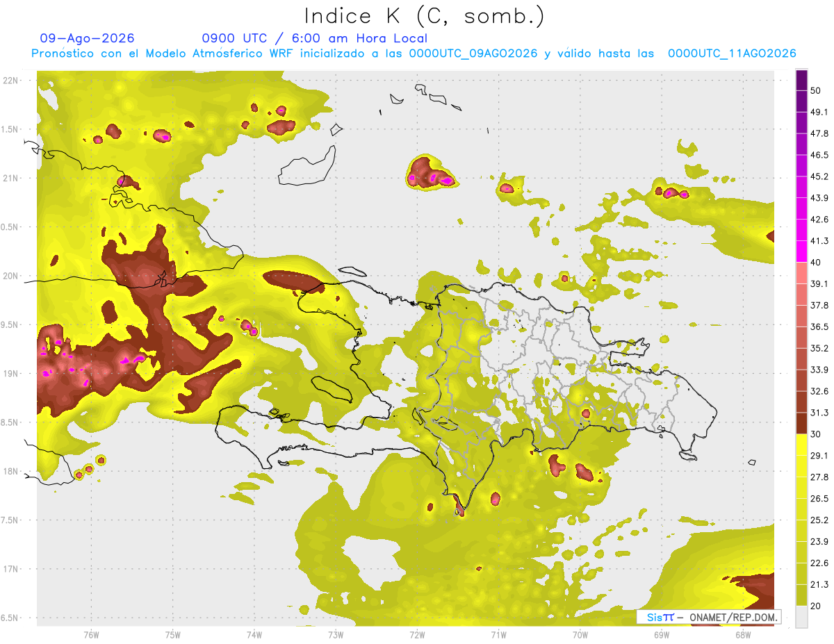The height and width of the screenshot is (644, 834).
Task: Click the '23.9' value on the color scale
Action: (x=819, y=542)
